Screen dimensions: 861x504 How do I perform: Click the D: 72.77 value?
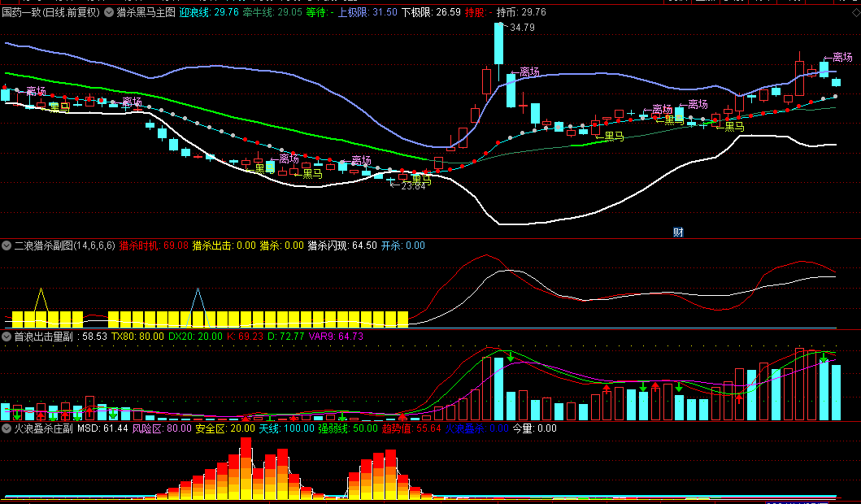tap(285, 337)
